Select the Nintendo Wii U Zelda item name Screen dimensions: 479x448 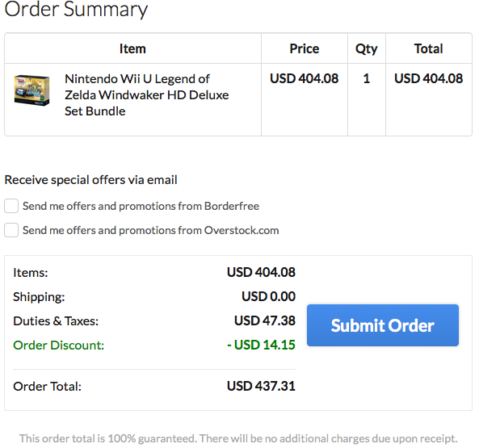pyautogui.click(x=147, y=95)
